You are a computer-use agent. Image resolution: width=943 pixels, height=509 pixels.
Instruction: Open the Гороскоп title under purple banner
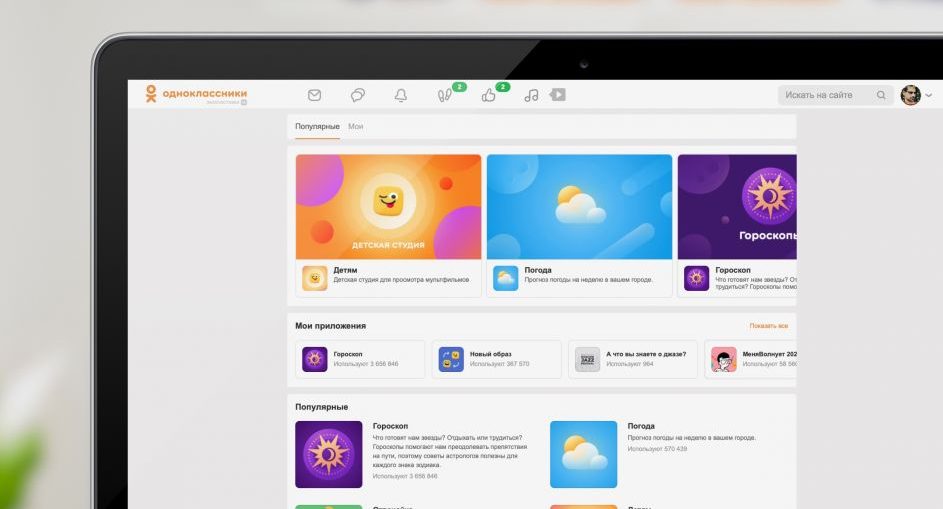pyautogui.click(x=733, y=270)
